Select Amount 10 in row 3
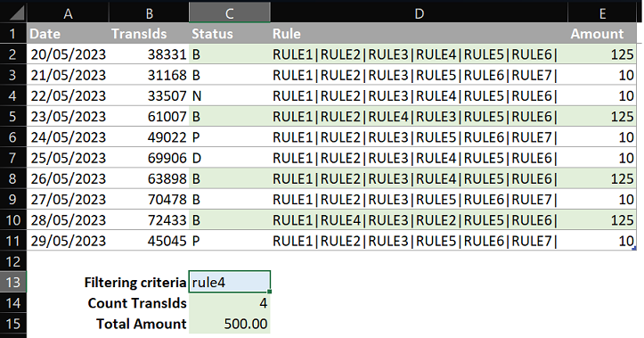The image size is (644, 338). tap(602, 75)
